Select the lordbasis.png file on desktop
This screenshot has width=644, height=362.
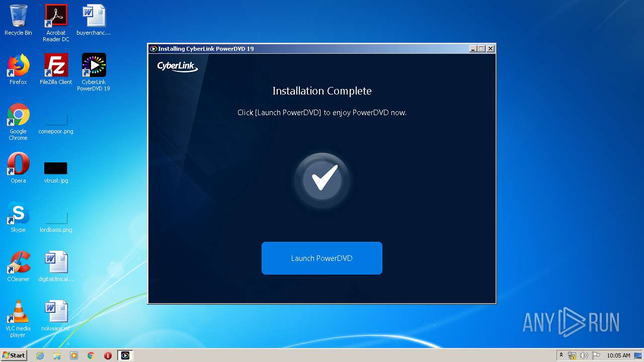click(56, 222)
